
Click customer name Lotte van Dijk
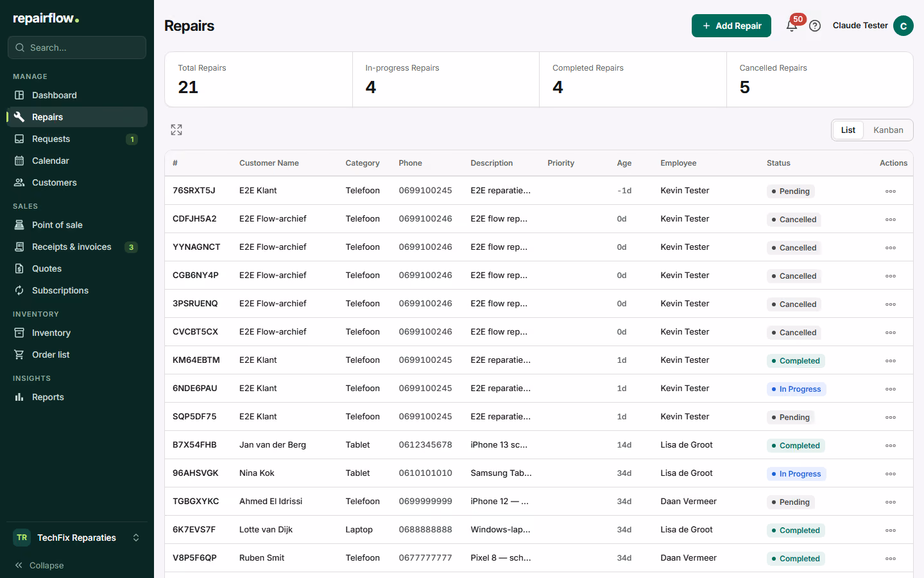(266, 530)
